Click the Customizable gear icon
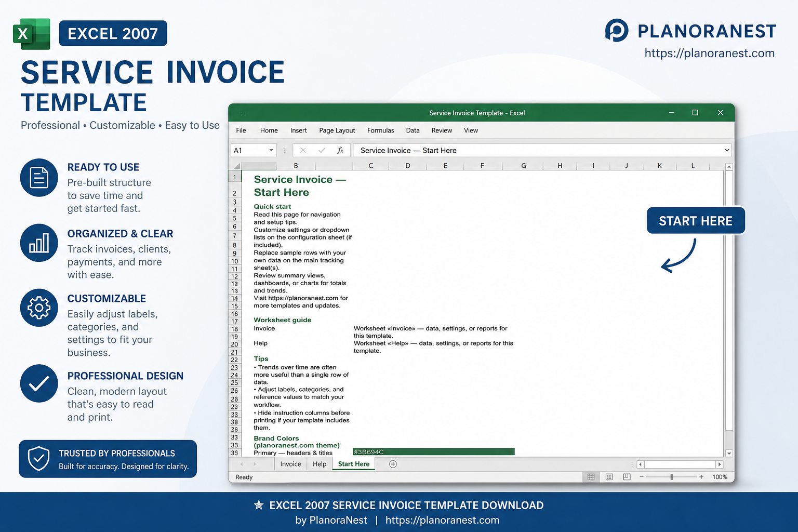 39,308
